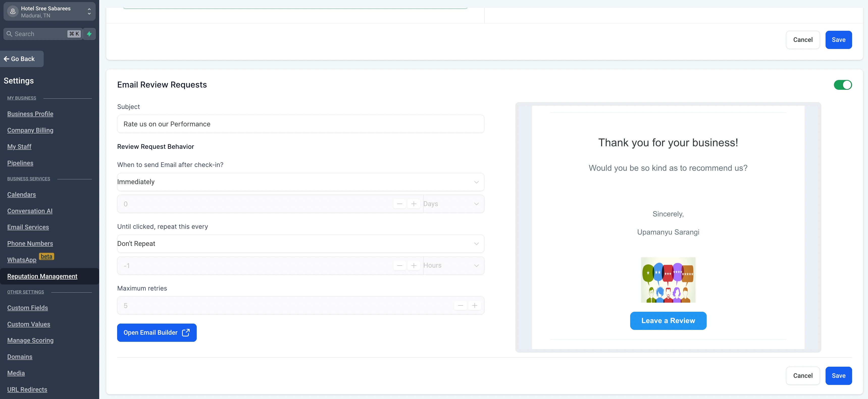
Task: Toggle off Email Review Requests switch
Action: [x=843, y=85]
